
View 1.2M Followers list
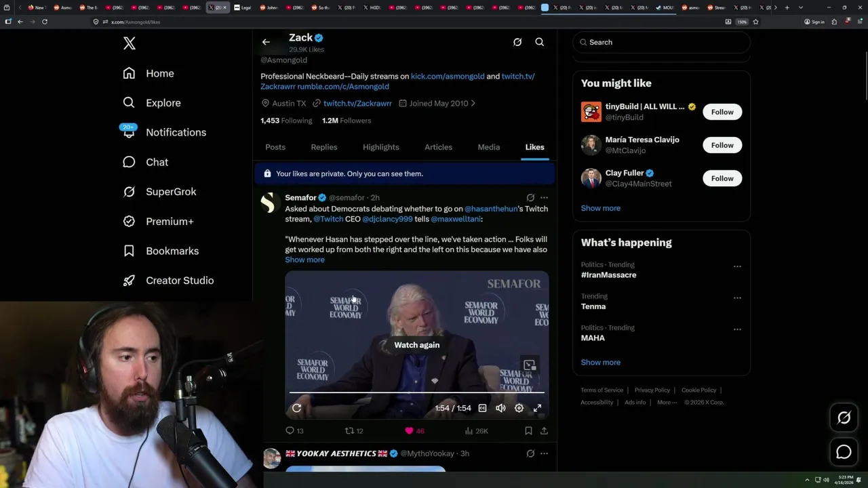point(347,121)
